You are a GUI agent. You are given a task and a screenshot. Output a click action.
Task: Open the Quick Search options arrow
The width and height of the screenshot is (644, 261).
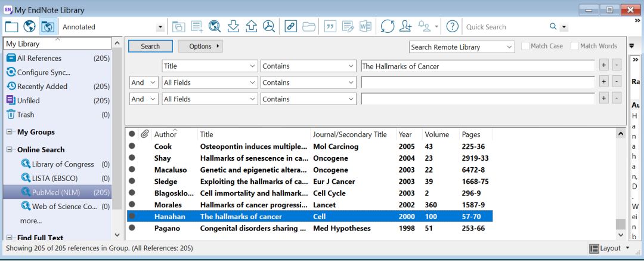tap(564, 27)
